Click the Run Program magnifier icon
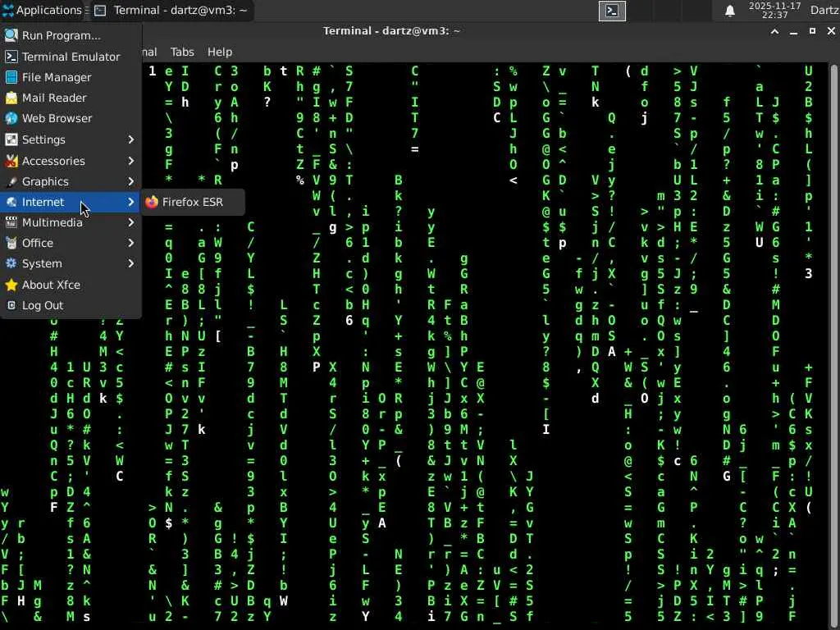The height and width of the screenshot is (630, 840). pyautogui.click(x=11, y=35)
